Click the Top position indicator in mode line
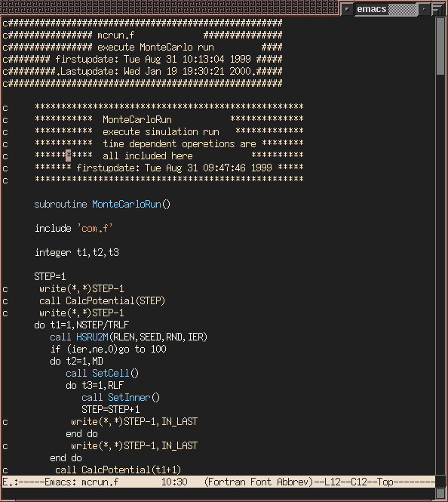Screen dimensions: 448x502 (x=385, y=482)
